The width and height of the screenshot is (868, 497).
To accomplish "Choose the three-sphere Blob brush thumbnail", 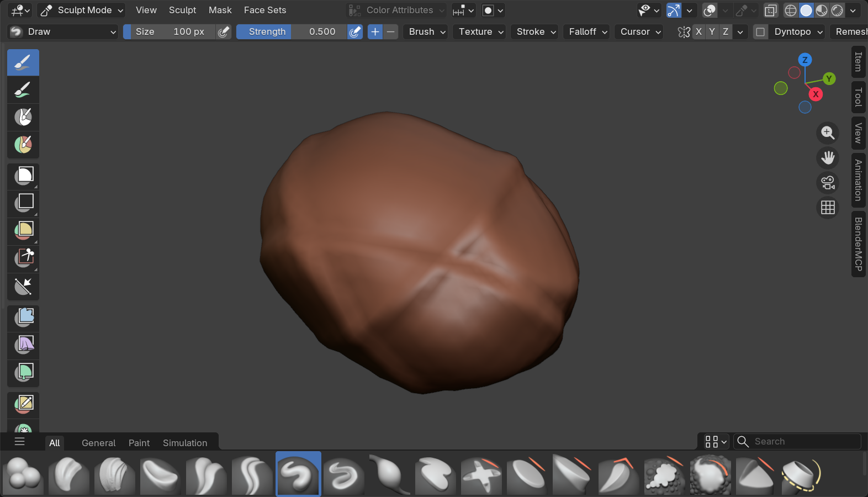I will [x=23, y=474].
